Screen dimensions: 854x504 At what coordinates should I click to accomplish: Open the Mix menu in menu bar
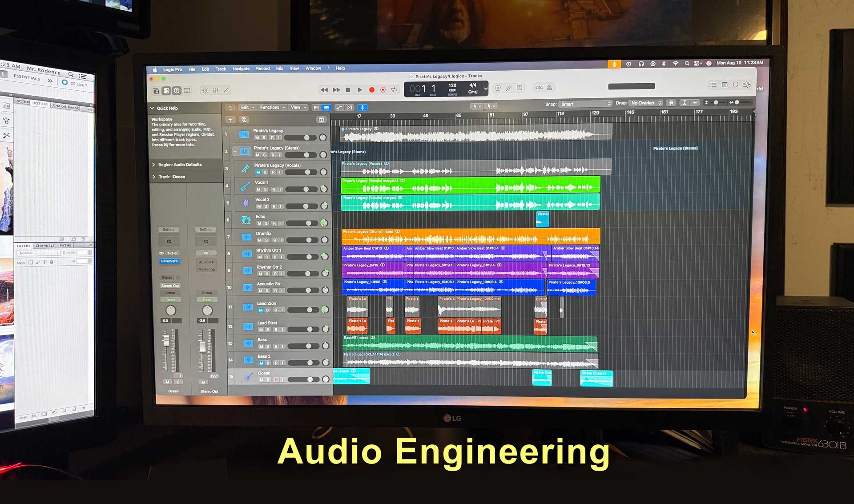(280, 69)
